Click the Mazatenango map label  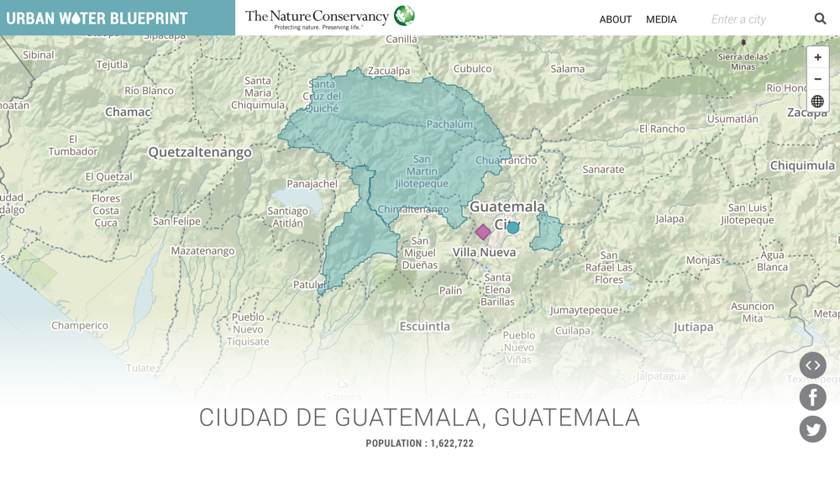click(203, 251)
